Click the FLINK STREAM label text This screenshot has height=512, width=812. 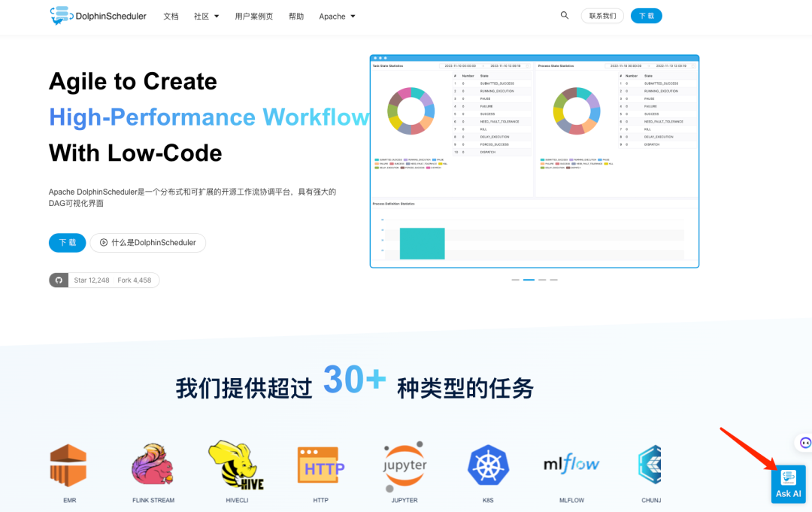click(153, 500)
